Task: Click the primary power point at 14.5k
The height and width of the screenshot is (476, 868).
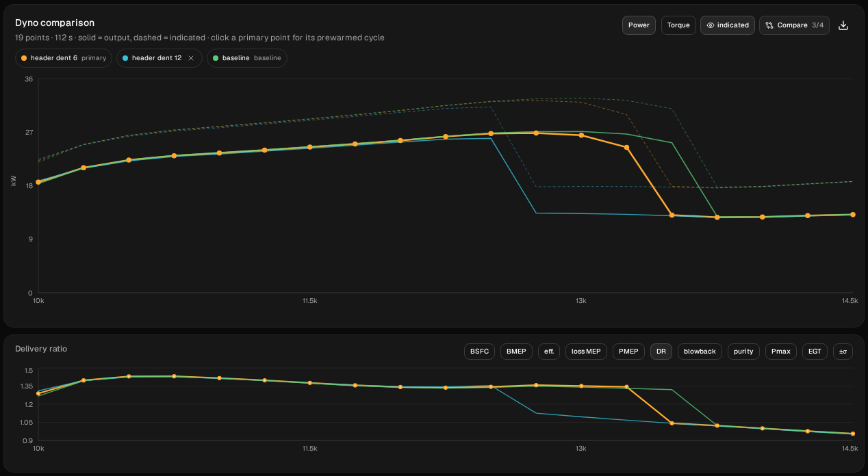Action: coord(852,214)
